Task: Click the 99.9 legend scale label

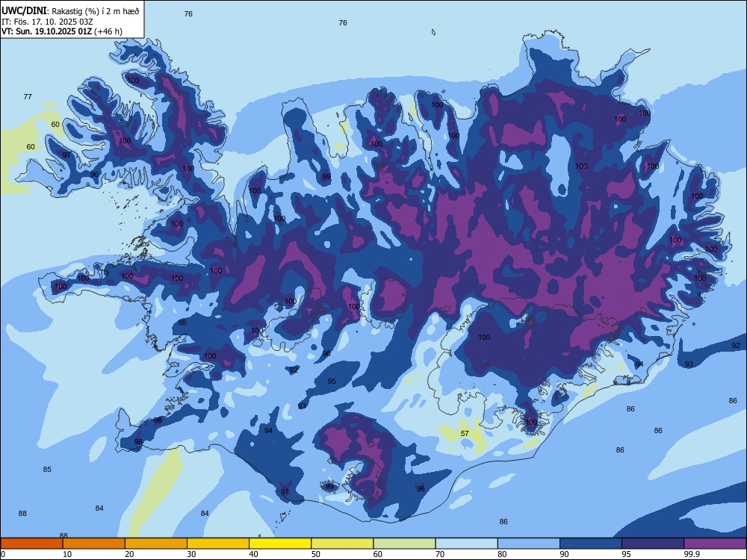Action: click(691, 554)
